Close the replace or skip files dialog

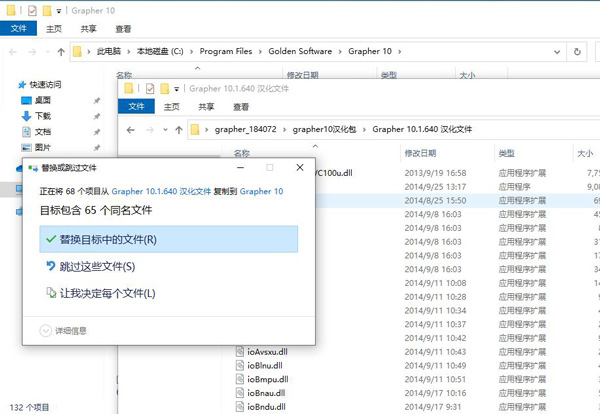pos(300,168)
